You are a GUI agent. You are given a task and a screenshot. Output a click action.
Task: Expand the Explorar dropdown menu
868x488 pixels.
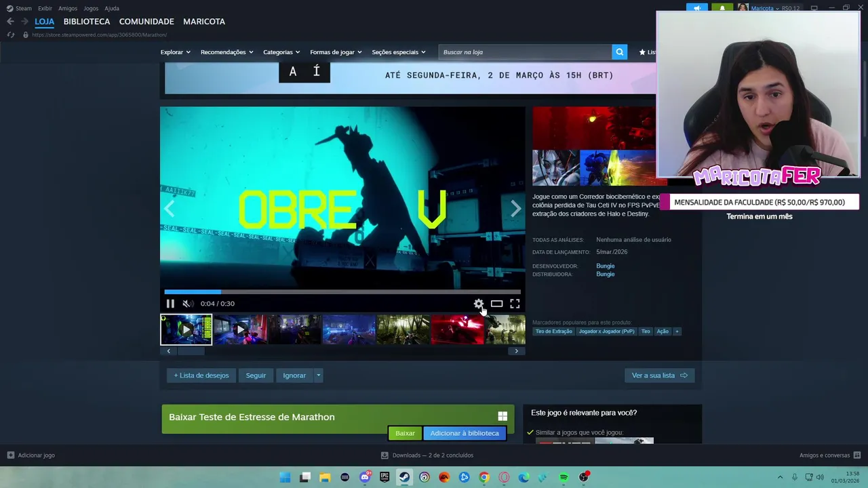[x=175, y=52]
